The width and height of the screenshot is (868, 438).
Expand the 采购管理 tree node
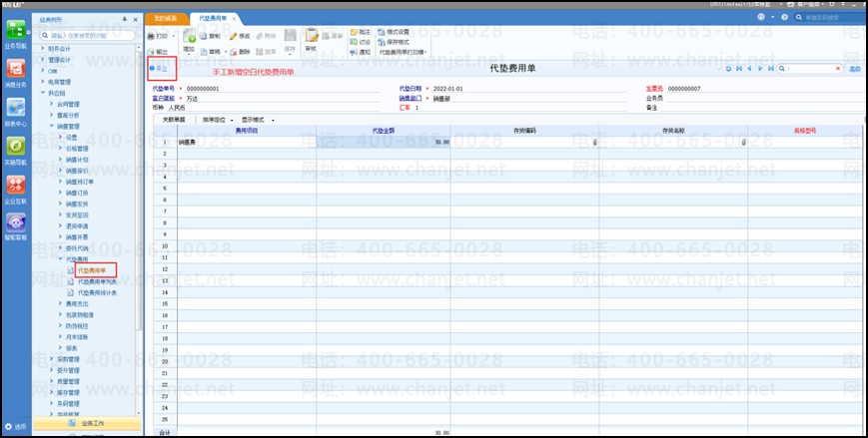[52, 358]
